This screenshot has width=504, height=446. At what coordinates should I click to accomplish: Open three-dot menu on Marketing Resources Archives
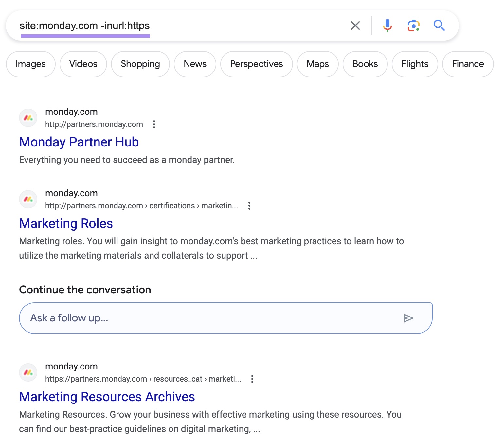[252, 379]
